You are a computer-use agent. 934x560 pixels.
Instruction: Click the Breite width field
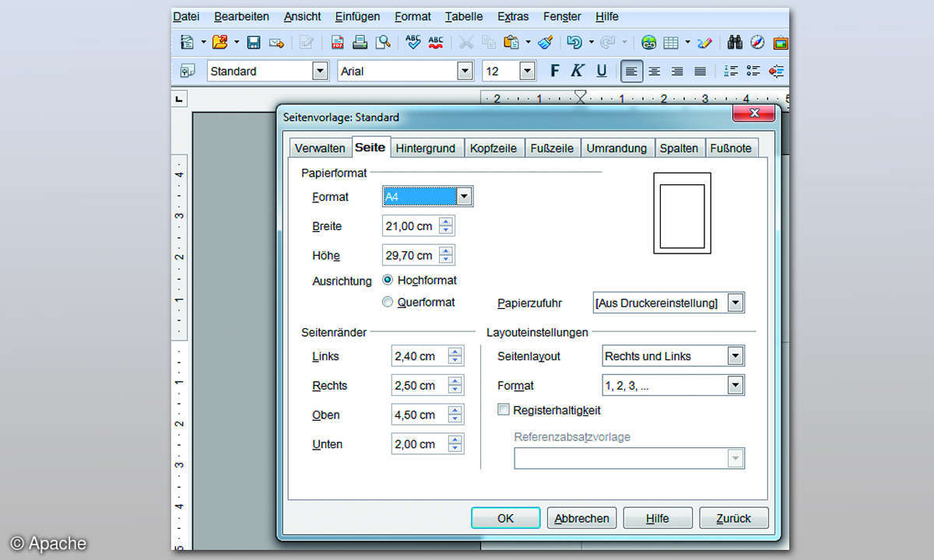(419, 226)
